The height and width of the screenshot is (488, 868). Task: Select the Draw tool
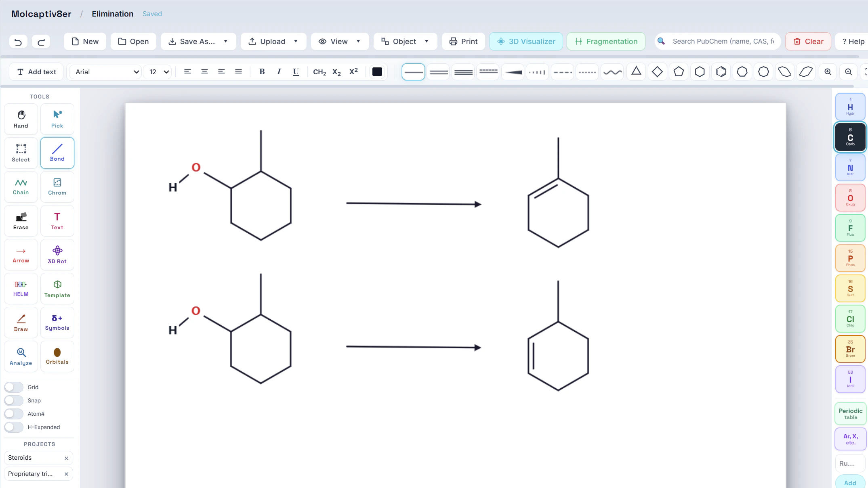[x=21, y=323]
